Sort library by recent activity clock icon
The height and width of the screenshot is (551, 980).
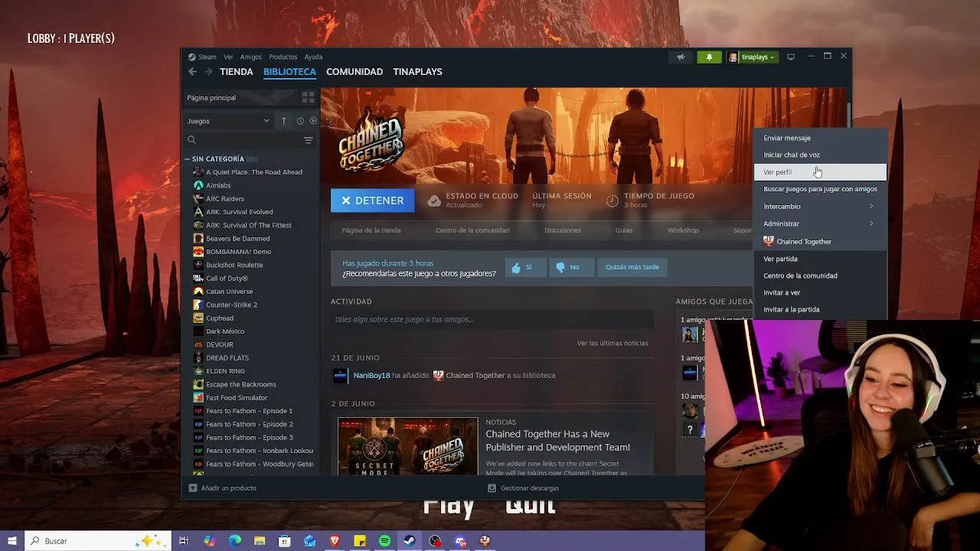pos(300,121)
